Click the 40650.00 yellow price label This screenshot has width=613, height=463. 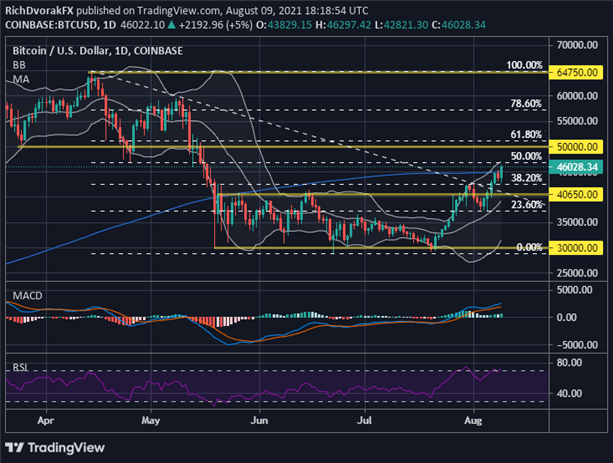[x=575, y=194]
